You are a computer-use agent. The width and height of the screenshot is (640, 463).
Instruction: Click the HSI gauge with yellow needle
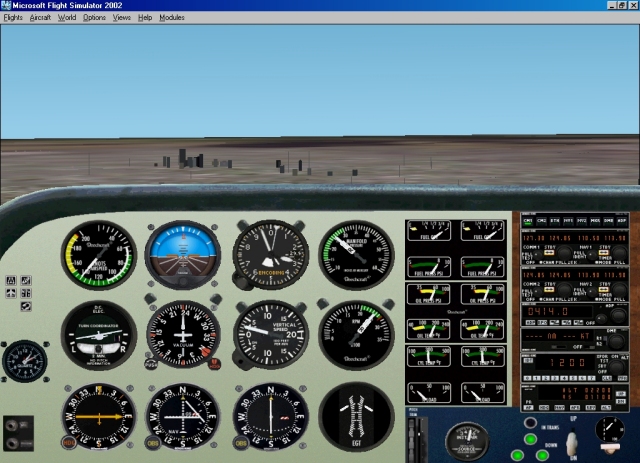99,416
